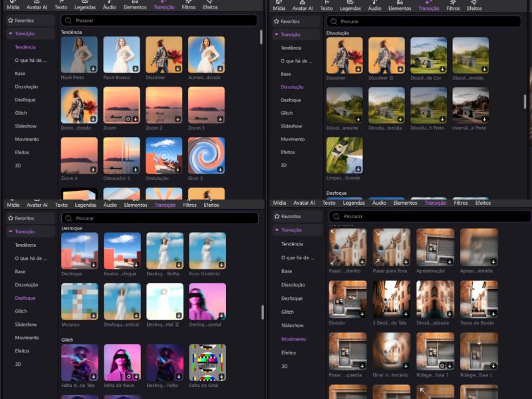Screen dimensions: 532x399
Task: Download the Falha de Sinal transition
Action: [221, 376]
